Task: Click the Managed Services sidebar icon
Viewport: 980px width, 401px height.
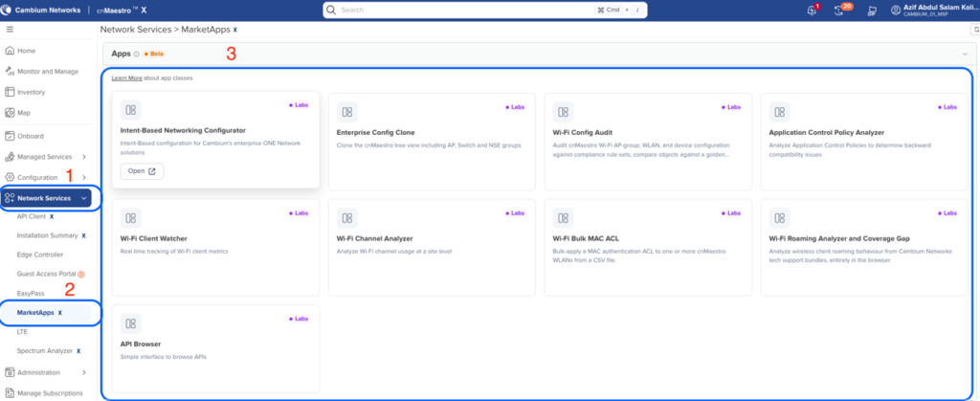Action: (10, 156)
